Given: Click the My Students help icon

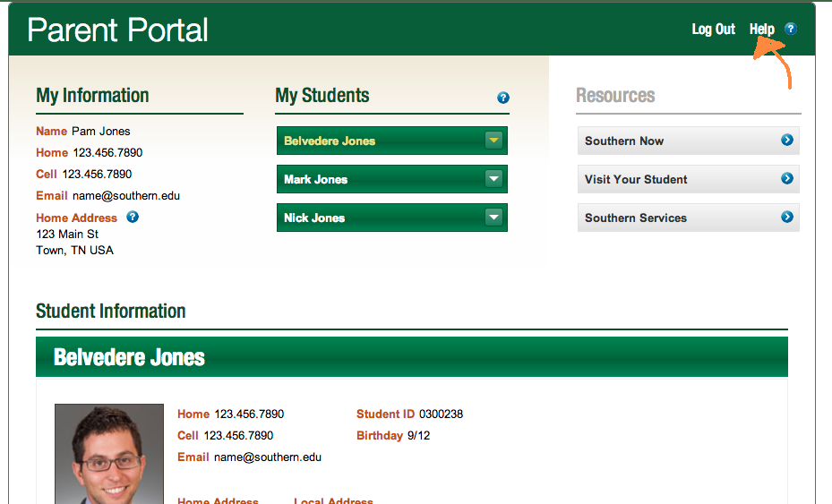Looking at the screenshot, I should pos(503,98).
